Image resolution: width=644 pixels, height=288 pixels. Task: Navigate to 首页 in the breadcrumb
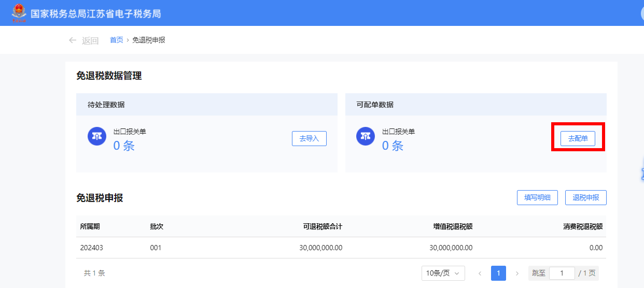click(116, 40)
